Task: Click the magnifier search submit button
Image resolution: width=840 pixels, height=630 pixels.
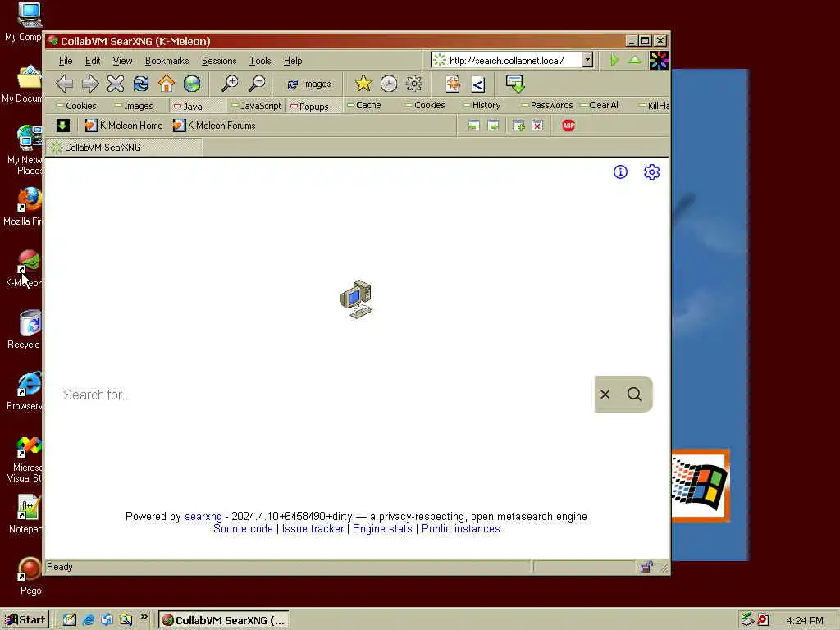Action: pos(635,395)
